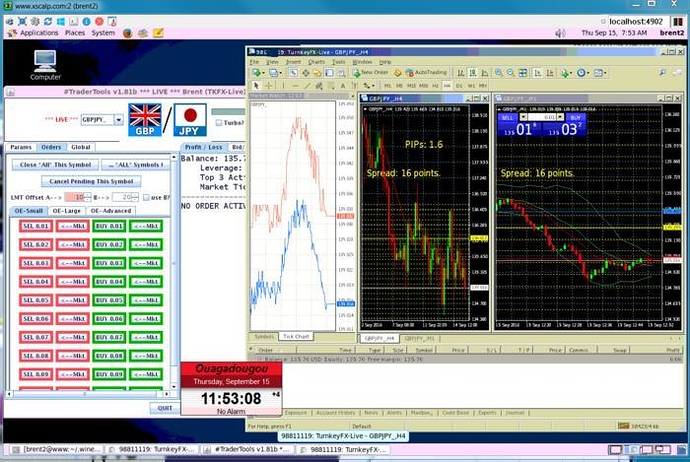Click the yellow notes launcher in panel
The image size is (690, 462).
point(158,33)
